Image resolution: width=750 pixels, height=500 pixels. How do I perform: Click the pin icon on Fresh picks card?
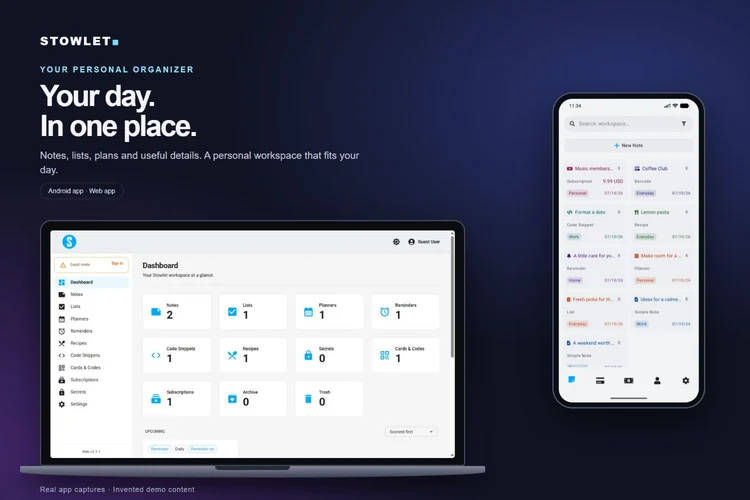619,300
